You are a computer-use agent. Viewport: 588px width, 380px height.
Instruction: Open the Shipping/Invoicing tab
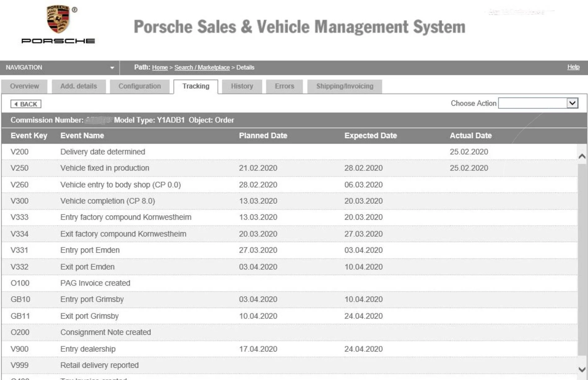point(345,86)
